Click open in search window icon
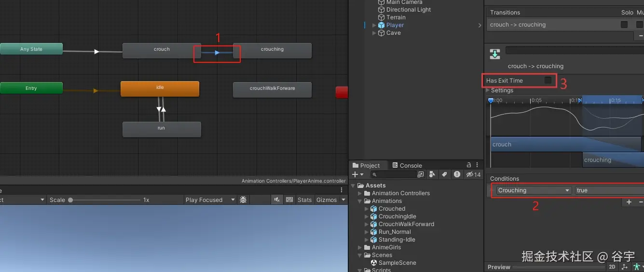 (x=421, y=174)
